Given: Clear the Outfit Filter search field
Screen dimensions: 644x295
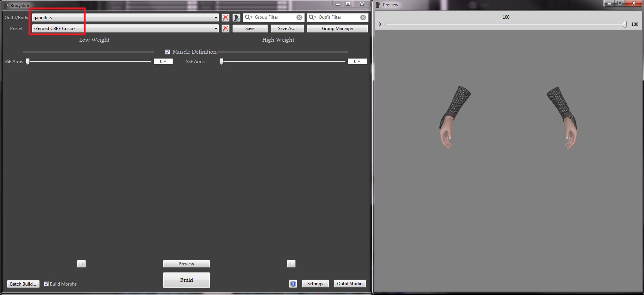Looking at the screenshot, I should coord(363,17).
